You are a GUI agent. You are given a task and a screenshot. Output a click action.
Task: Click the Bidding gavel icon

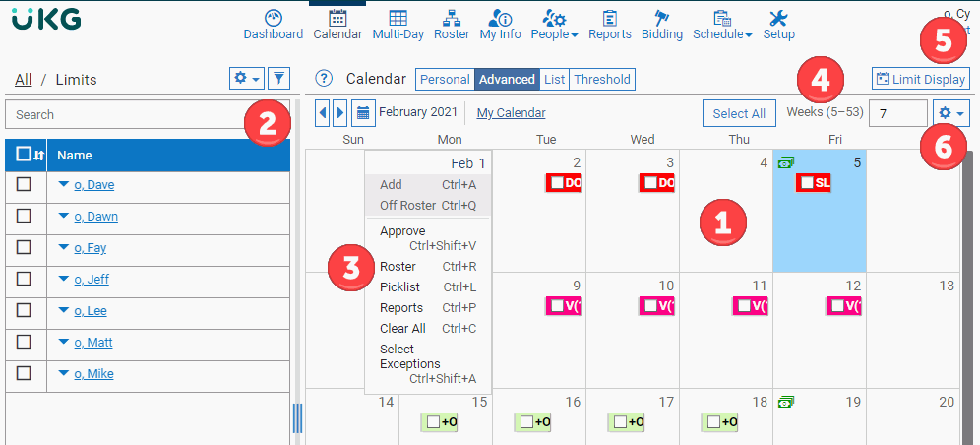(661, 19)
